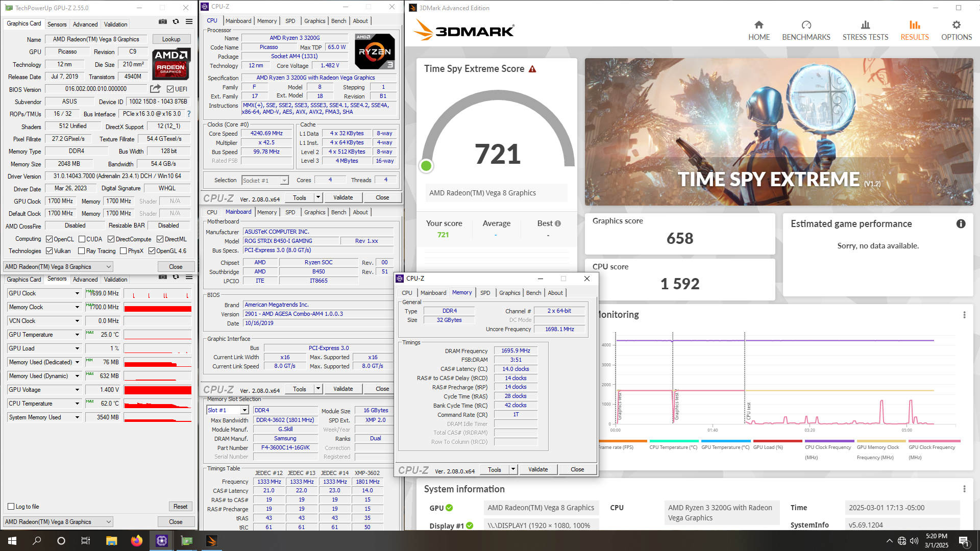
Task: Open About tab in CPU-Z Memory window
Action: tap(555, 293)
